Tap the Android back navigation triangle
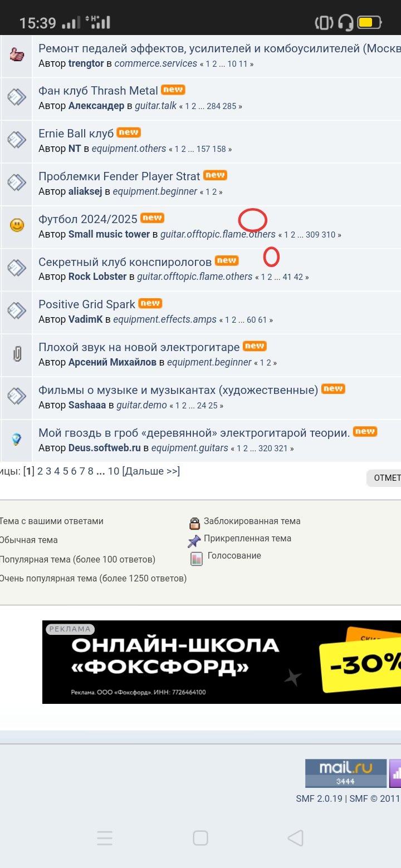Image resolution: width=401 pixels, height=868 pixels. coord(295,838)
